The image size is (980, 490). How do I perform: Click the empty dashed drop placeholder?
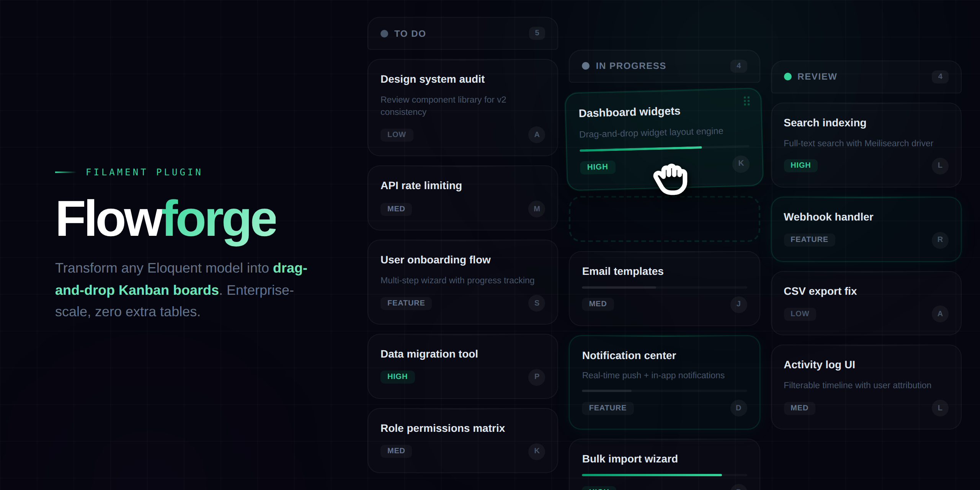point(664,219)
